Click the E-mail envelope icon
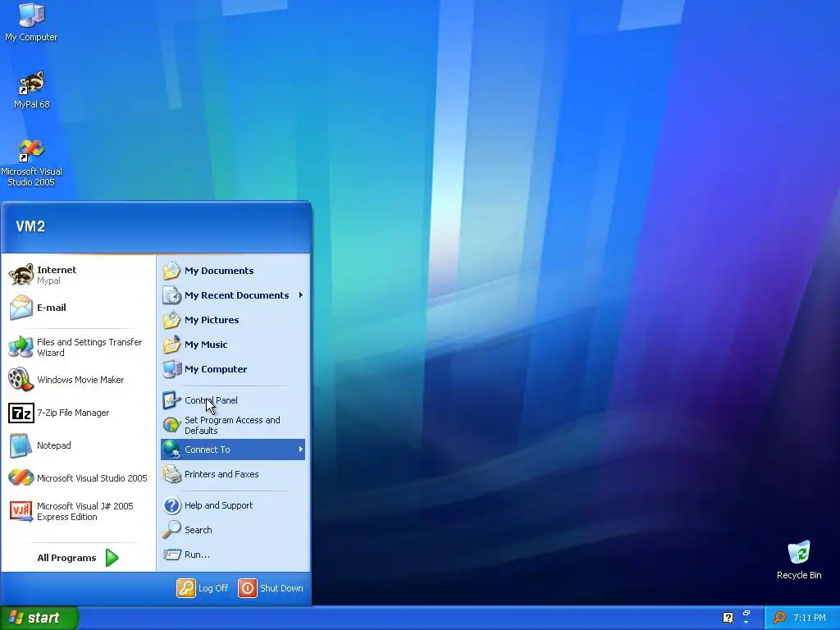 tap(21, 308)
